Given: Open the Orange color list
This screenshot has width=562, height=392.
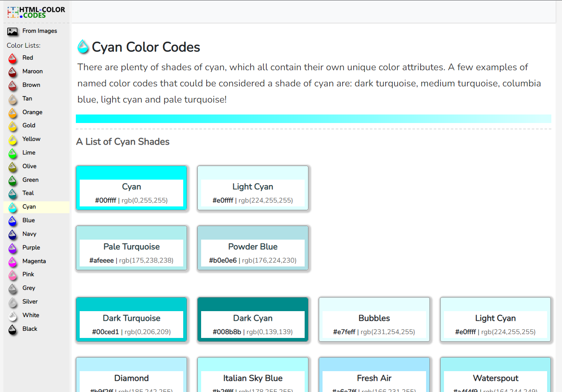Looking at the screenshot, I should [x=32, y=112].
